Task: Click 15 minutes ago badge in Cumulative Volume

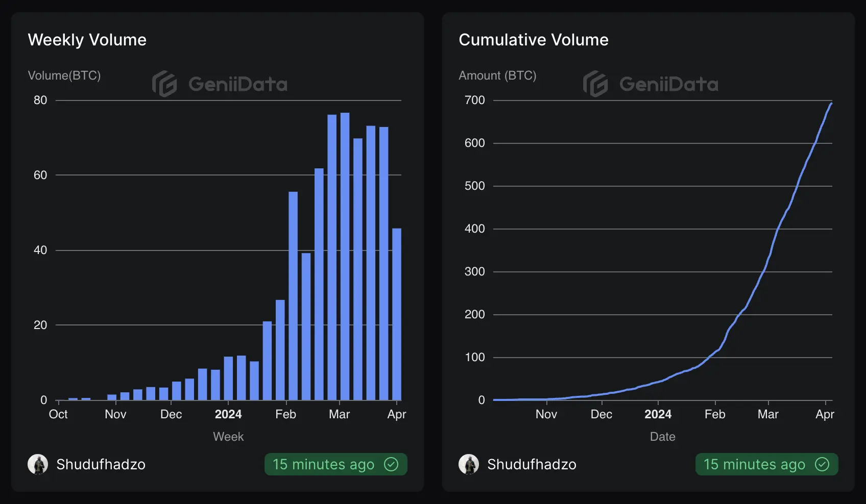Action: tap(767, 464)
